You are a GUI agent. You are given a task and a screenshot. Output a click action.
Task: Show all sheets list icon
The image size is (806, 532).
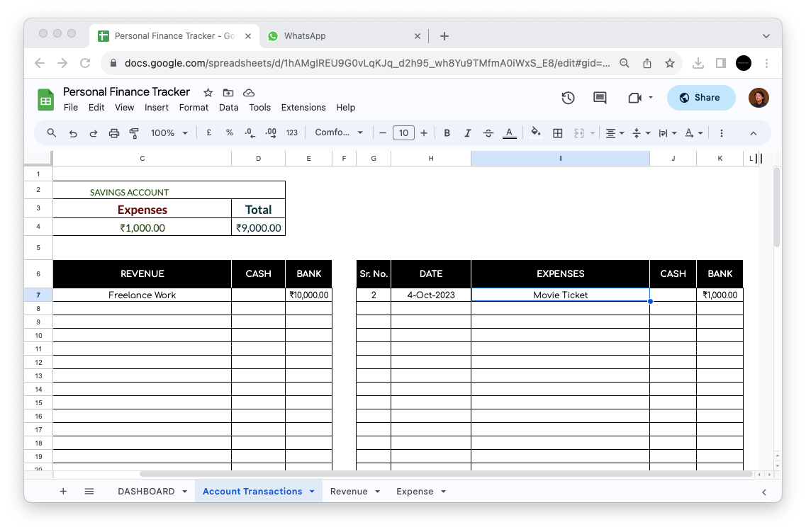pyautogui.click(x=89, y=492)
